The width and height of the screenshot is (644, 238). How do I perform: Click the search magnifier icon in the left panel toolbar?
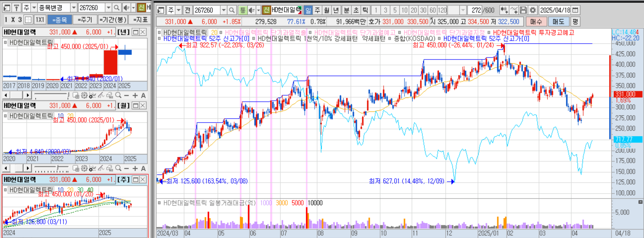click(116, 7)
